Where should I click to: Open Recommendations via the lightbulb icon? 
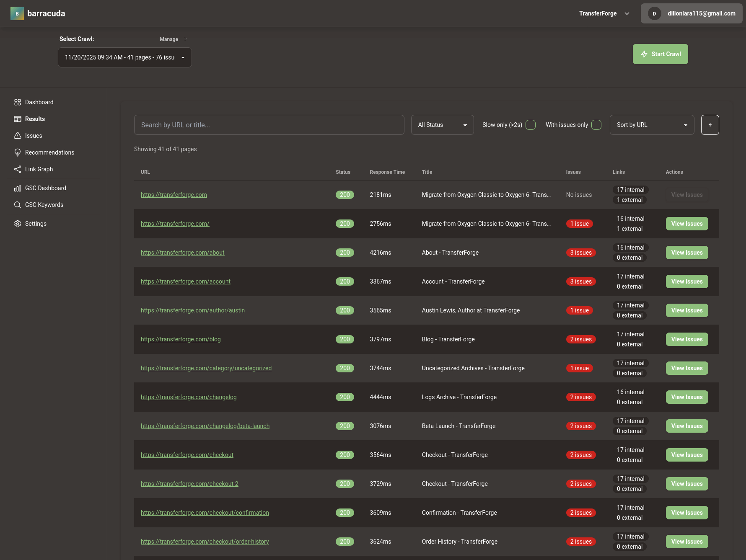coord(18,152)
